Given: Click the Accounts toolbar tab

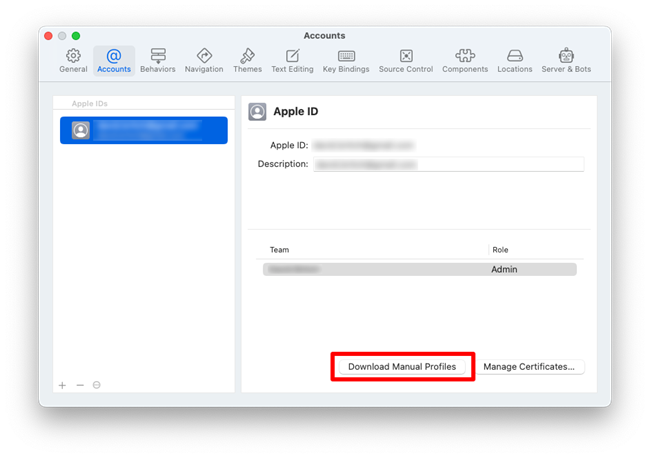Looking at the screenshot, I should 114,60.
